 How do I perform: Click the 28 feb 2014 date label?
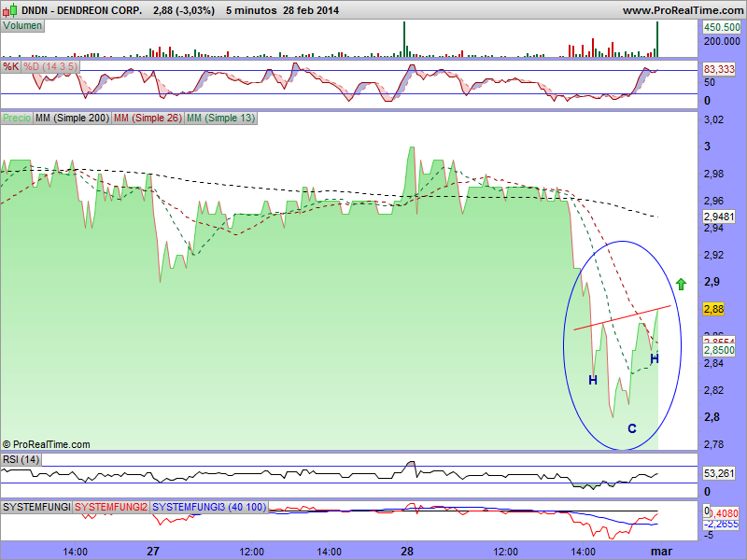coord(311,10)
